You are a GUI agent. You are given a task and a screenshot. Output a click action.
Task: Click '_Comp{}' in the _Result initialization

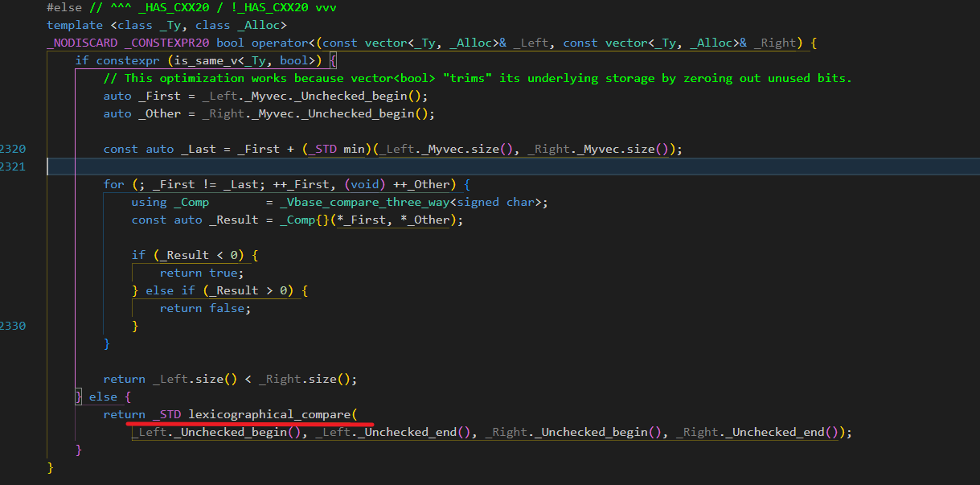(303, 220)
